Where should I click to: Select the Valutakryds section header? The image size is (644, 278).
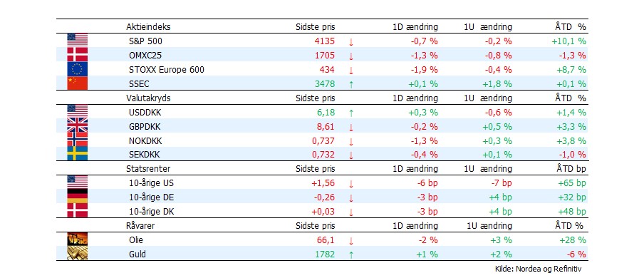[148, 98]
